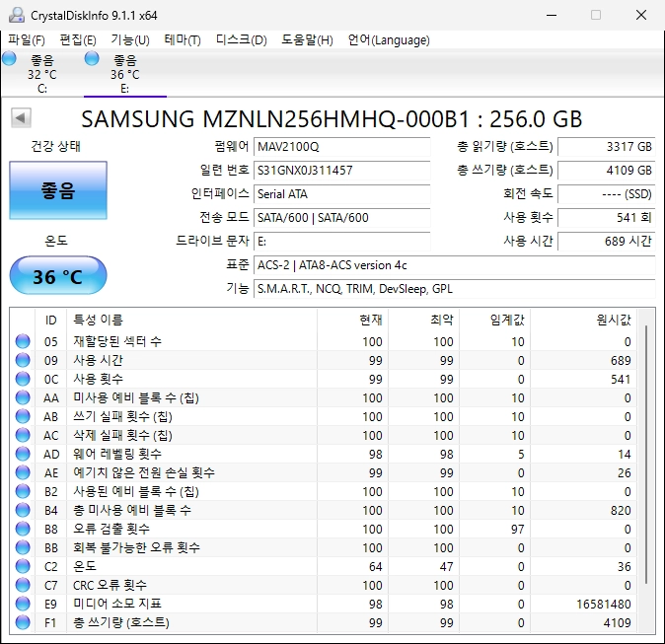665x644 pixels.
Task: Click status orb for attribute B8
Action: click(23, 529)
